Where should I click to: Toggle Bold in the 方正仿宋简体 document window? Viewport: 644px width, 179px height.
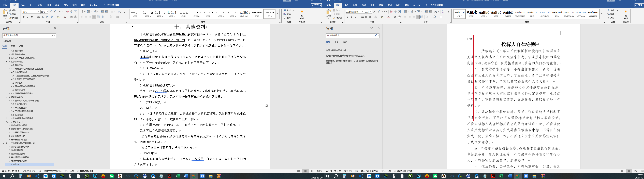(347, 17)
